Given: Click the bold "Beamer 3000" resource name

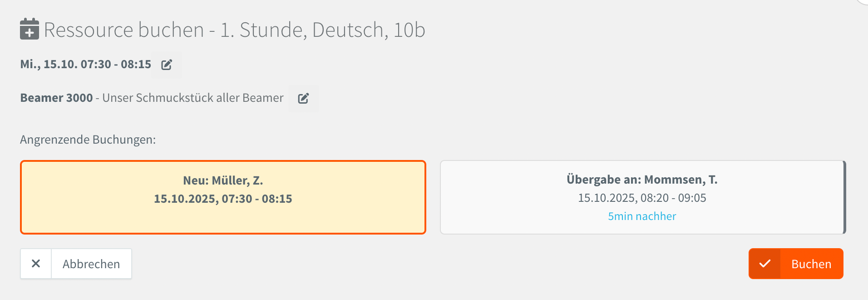Looking at the screenshot, I should pos(56,98).
